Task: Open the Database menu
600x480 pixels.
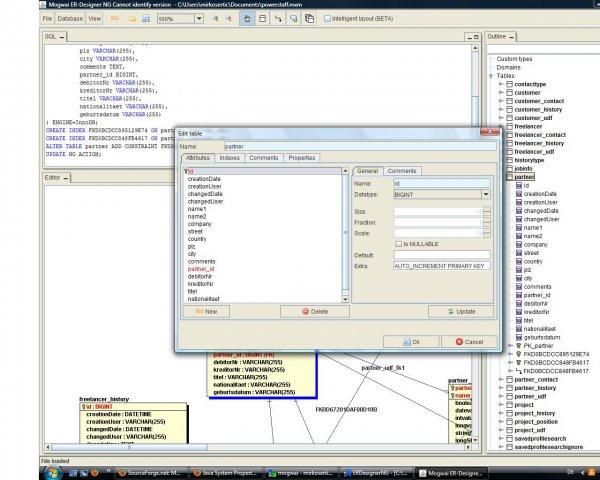Action: pos(70,18)
